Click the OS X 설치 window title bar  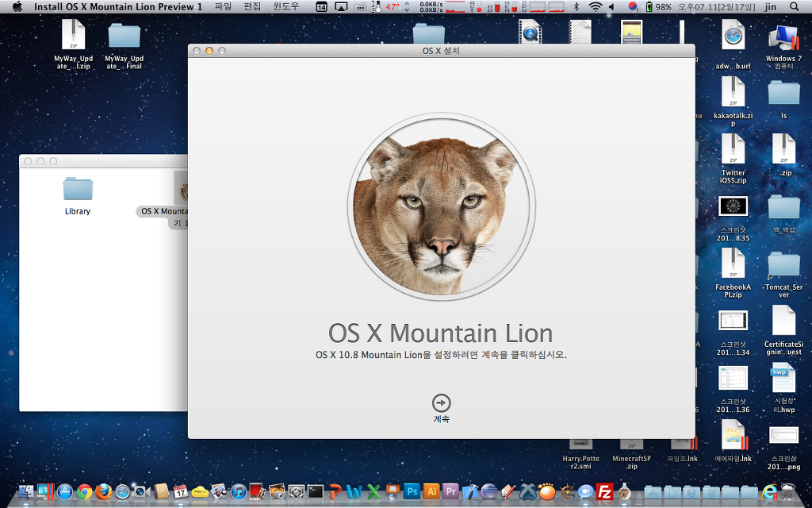click(441, 51)
